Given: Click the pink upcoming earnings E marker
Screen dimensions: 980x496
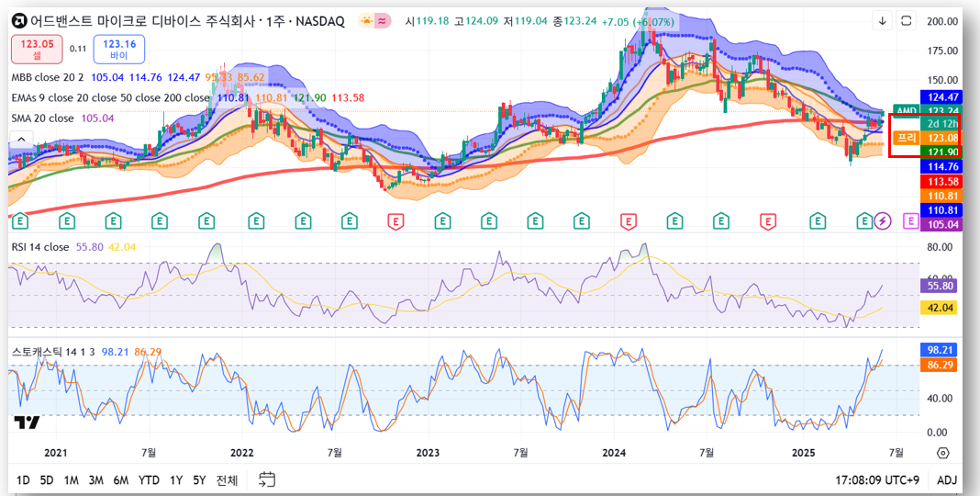Looking at the screenshot, I should coord(911,220).
